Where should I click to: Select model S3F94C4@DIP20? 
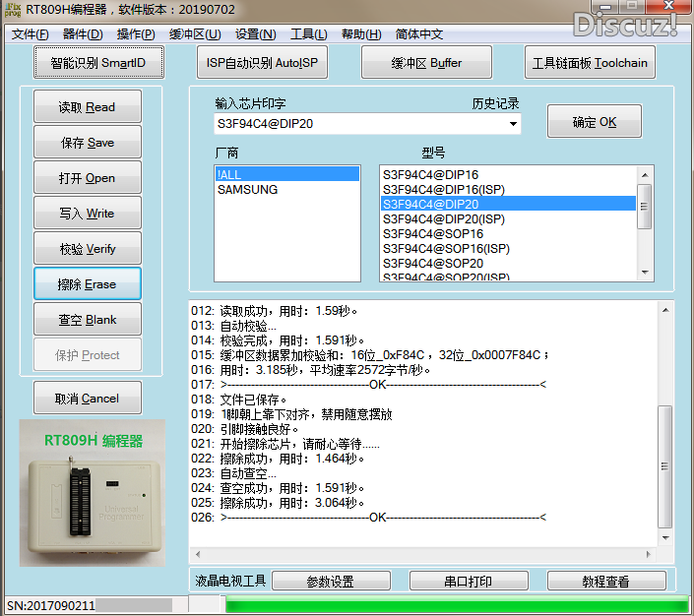point(508,204)
